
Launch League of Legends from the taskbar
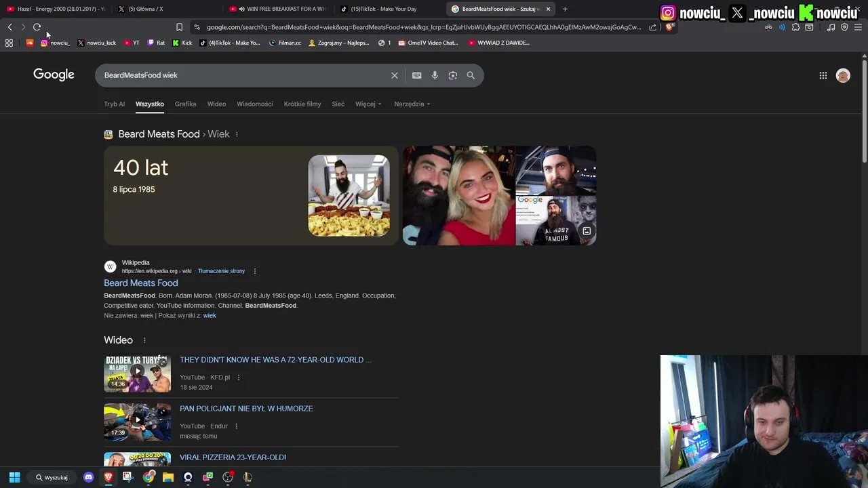click(x=248, y=477)
